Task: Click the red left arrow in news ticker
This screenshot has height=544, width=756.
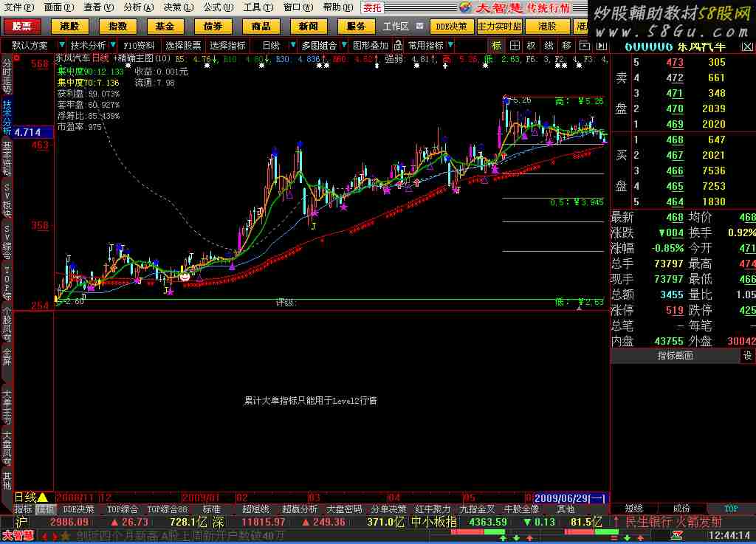Action: pyautogui.click(x=45, y=536)
